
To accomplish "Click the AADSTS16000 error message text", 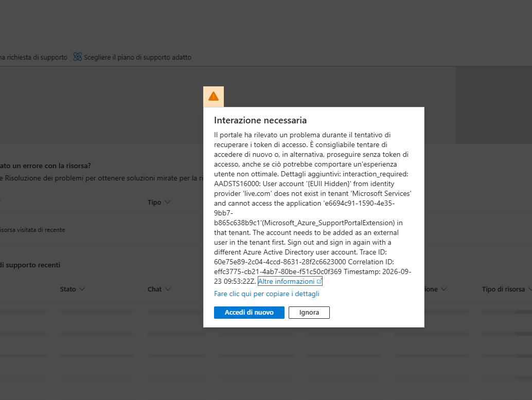I will coord(313,208).
